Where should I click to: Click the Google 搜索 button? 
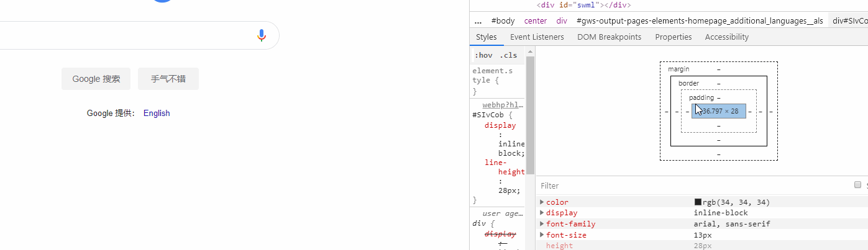coord(96,79)
